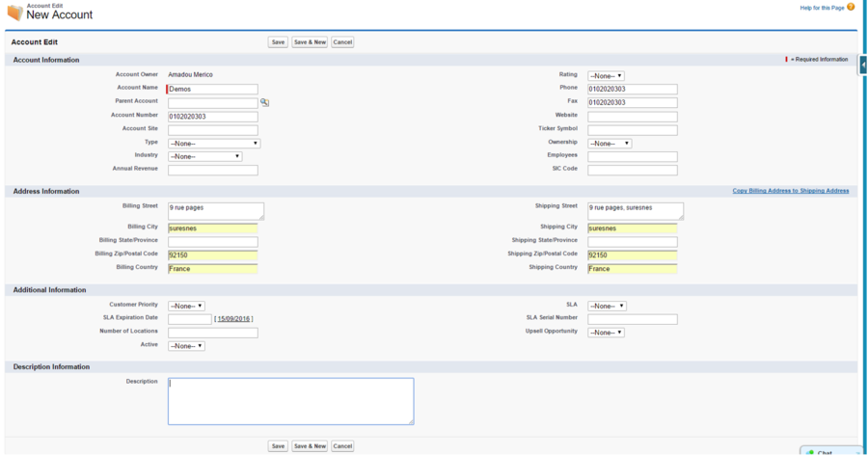This screenshot has height=455, width=868.
Task: Click Copy Billing Address to Shipping Address link
Action: [790, 191]
